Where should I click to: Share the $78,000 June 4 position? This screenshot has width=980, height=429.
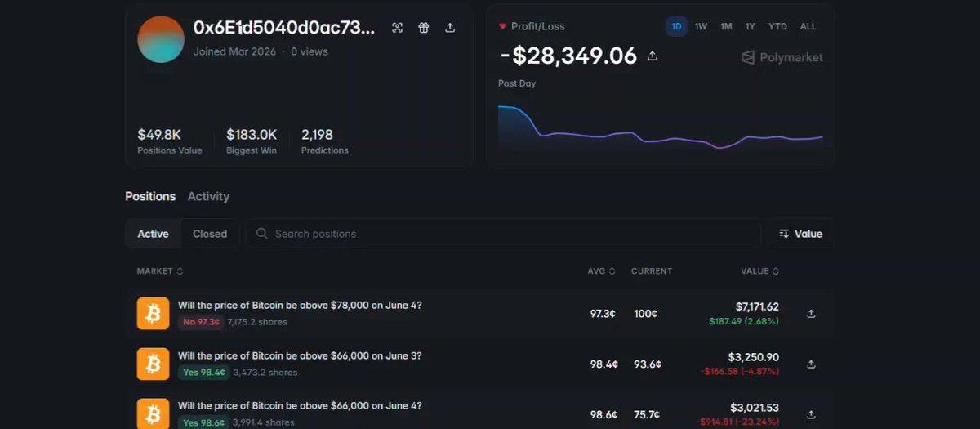(811, 314)
